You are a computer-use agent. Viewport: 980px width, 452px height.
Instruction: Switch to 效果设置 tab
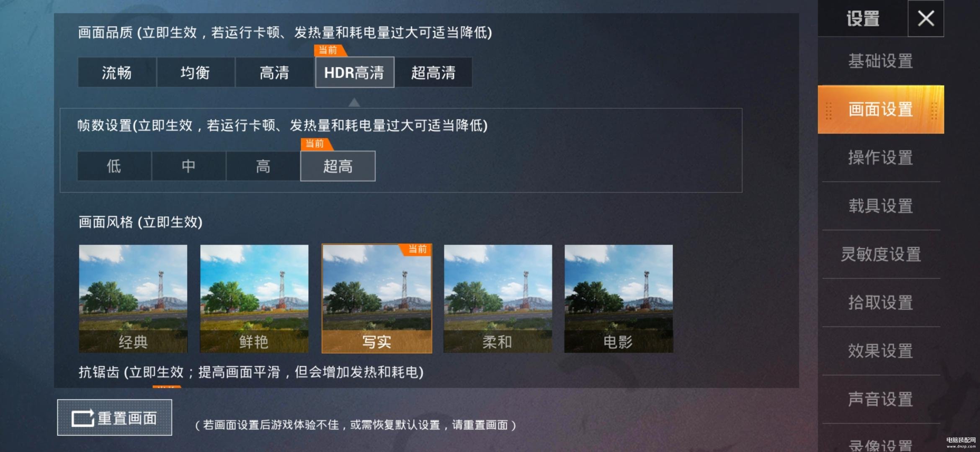[x=881, y=351]
